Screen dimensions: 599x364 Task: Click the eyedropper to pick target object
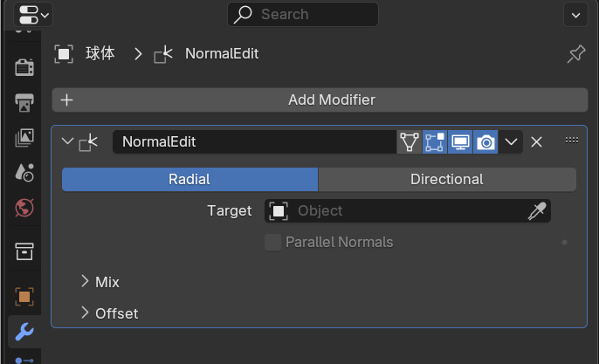537,211
